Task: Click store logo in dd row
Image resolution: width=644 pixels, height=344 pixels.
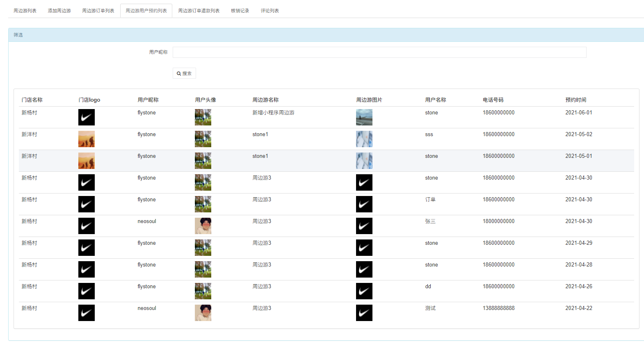Action: (x=87, y=291)
